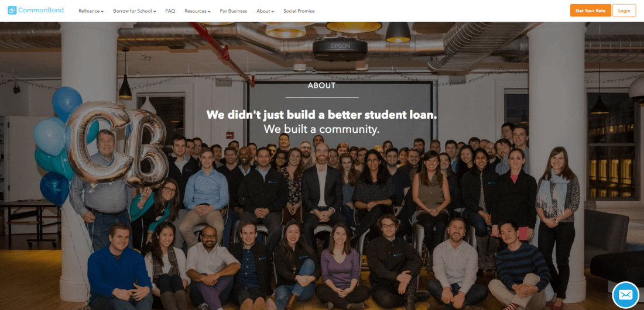Click the Get Your Rate button
644x310 pixels.
coord(590,11)
